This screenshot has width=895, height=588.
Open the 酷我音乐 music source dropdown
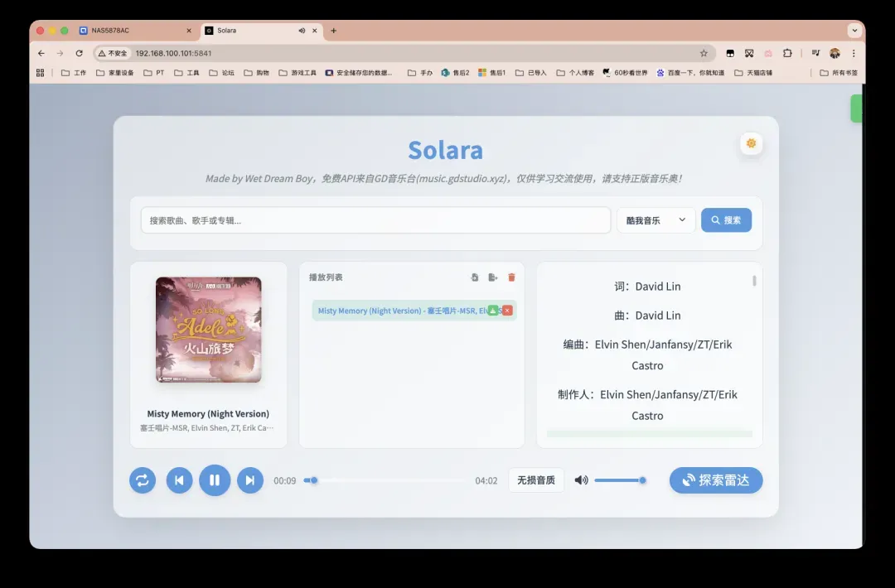click(x=656, y=220)
